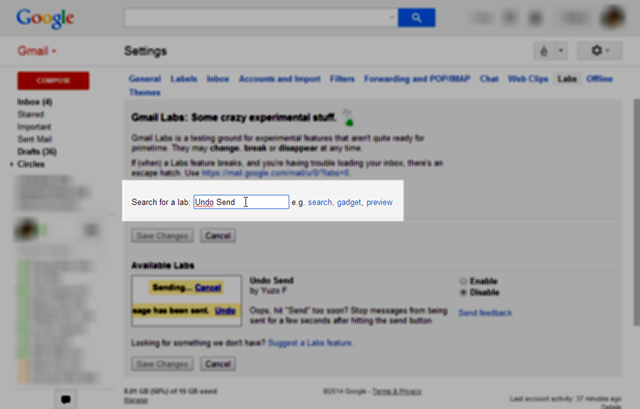Click the main Google search box
640x409 pixels.
tap(261, 18)
